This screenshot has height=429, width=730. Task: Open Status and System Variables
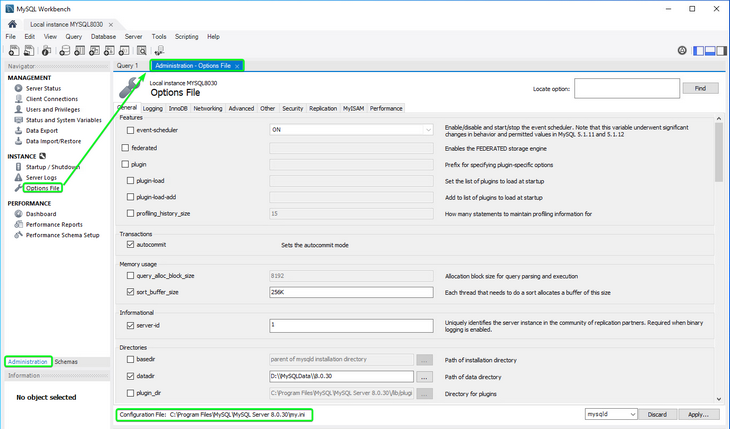click(x=63, y=120)
